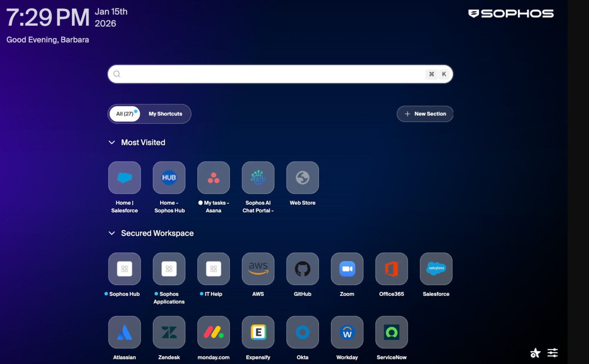Click the New Section button
Image resolution: width=589 pixels, height=364 pixels.
pyautogui.click(x=425, y=114)
